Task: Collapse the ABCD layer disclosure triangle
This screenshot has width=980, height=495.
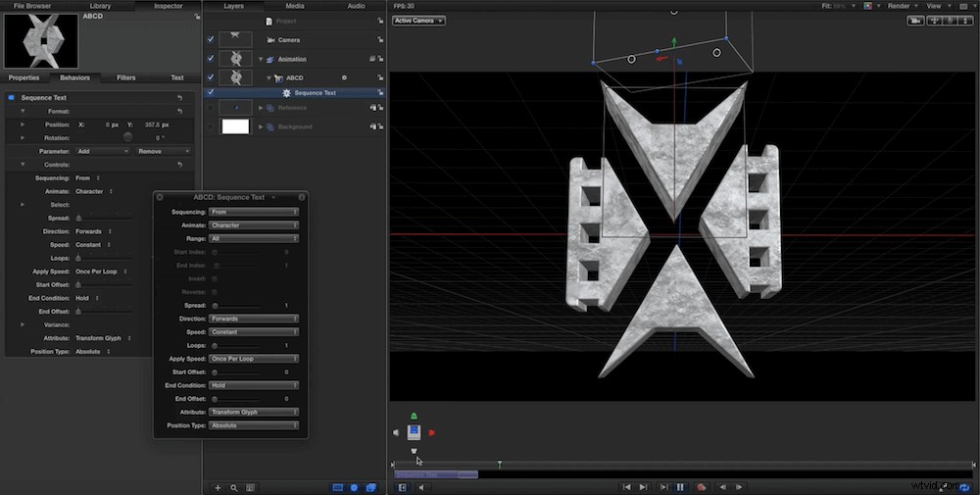Action: coord(269,78)
